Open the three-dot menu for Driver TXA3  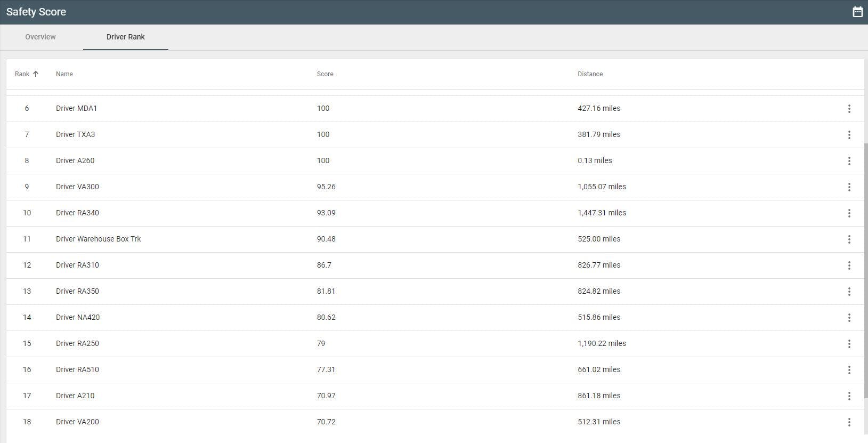849,135
